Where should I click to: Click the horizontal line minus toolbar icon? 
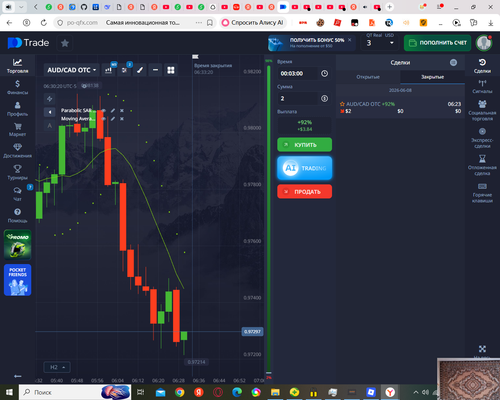tap(155, 70)
